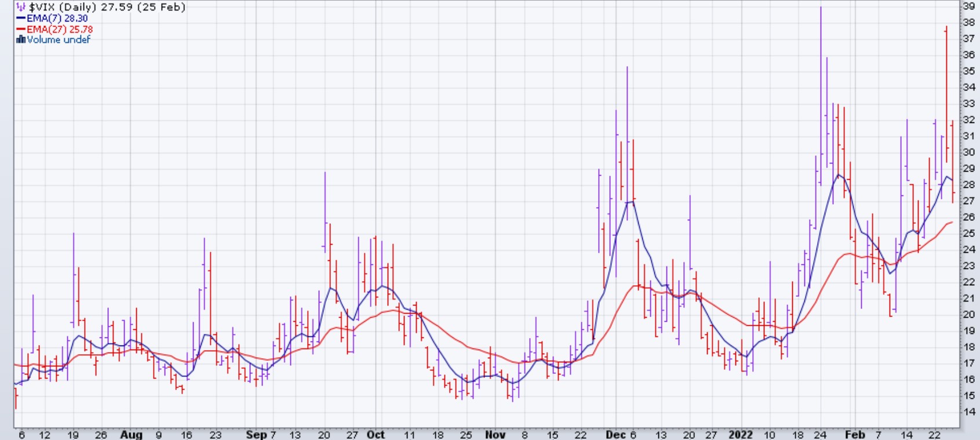Click the Dec month label on the date axis
This screenshot has width=980, height=440.
pos(613,434)
